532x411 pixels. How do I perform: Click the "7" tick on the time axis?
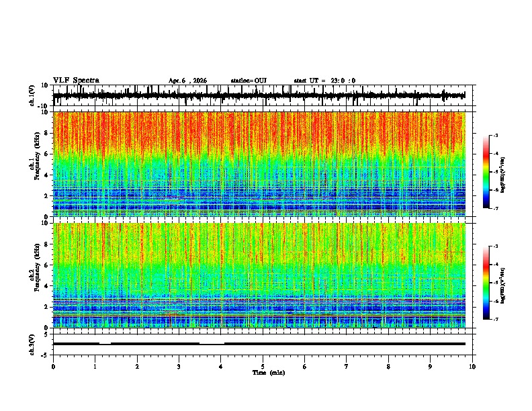coord(347,367)
